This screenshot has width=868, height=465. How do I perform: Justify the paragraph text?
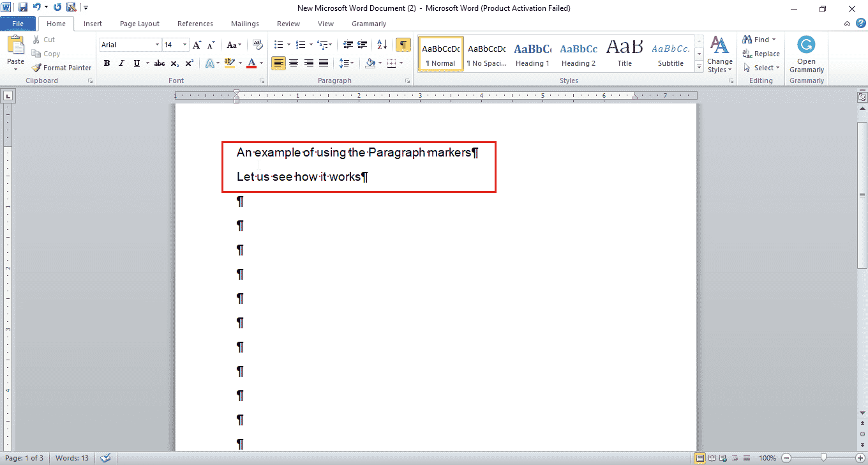[x=324, y=63]
